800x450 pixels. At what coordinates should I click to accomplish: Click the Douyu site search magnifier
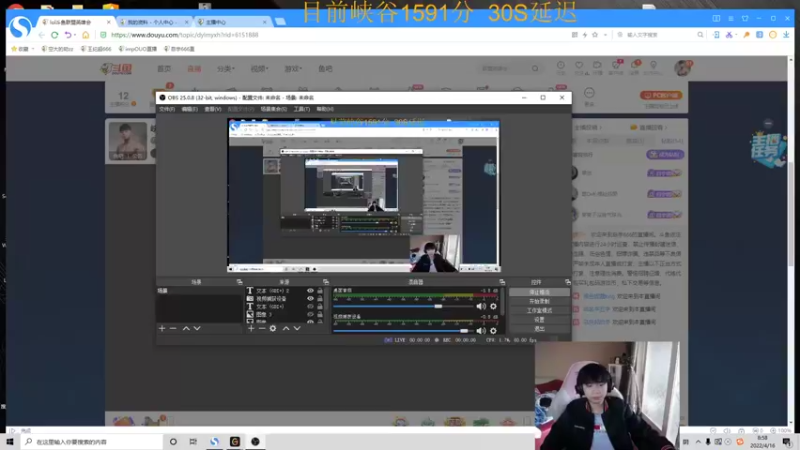535,68
